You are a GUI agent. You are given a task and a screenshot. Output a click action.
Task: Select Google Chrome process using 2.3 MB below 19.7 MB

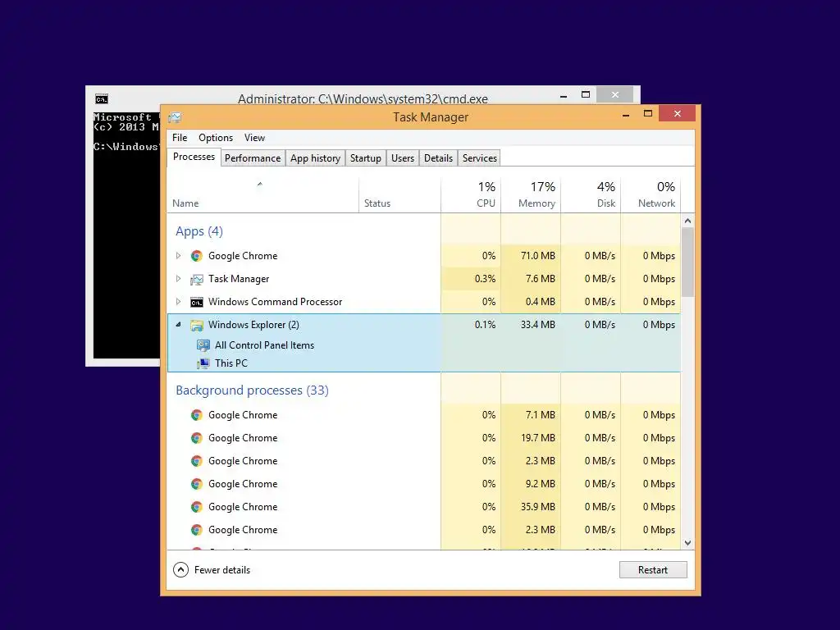point(424,461)
